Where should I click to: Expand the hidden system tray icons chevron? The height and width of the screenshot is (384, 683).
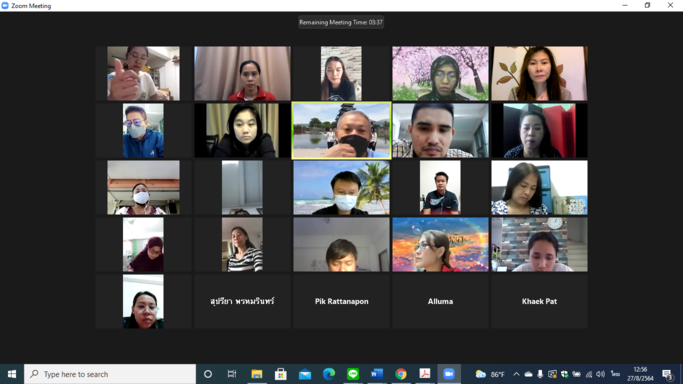coord(516,374)
